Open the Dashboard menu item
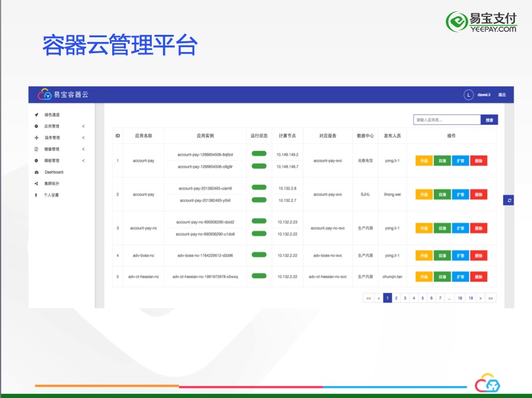 click(x=54, y=172)
